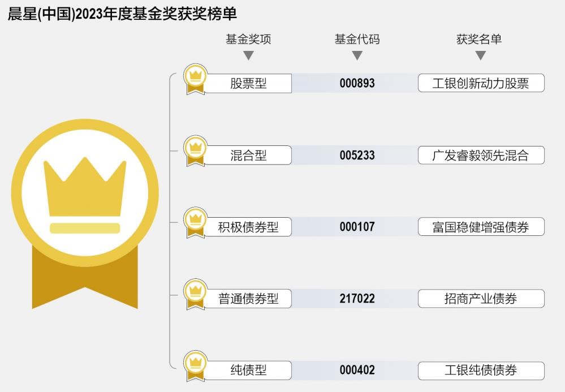The width and height of the screenshot is (565, 392).
Task: Click the medal icon beside 混合型
Action: (195, 151)
